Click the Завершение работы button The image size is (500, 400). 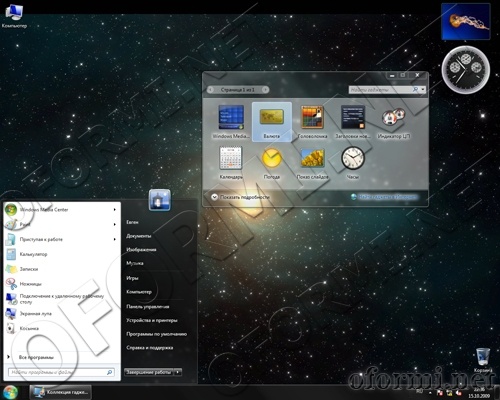tap(149, 372)
